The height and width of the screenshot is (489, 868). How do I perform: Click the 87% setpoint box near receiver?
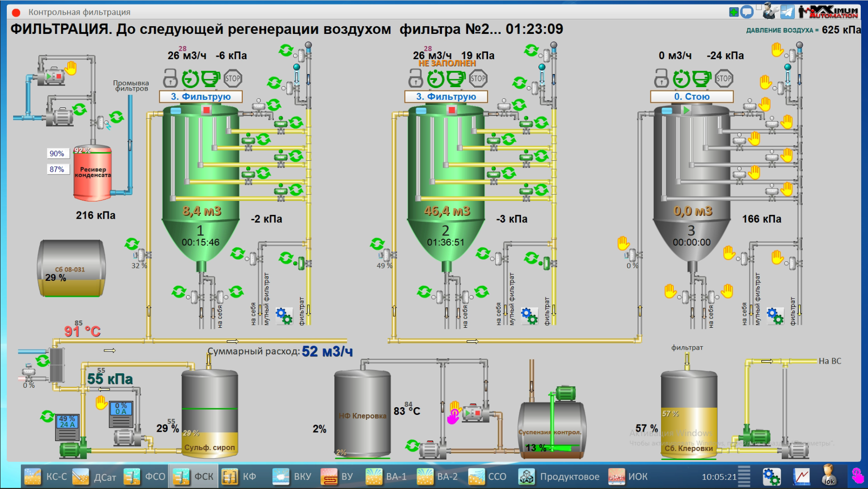(57, 169)
